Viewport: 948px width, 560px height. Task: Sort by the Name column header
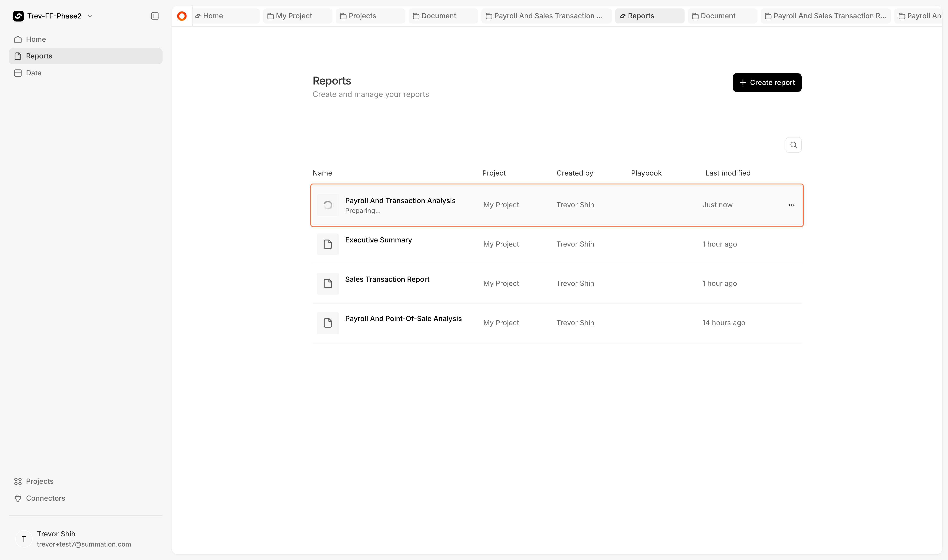pyautogui.click(x=322, y=173)
